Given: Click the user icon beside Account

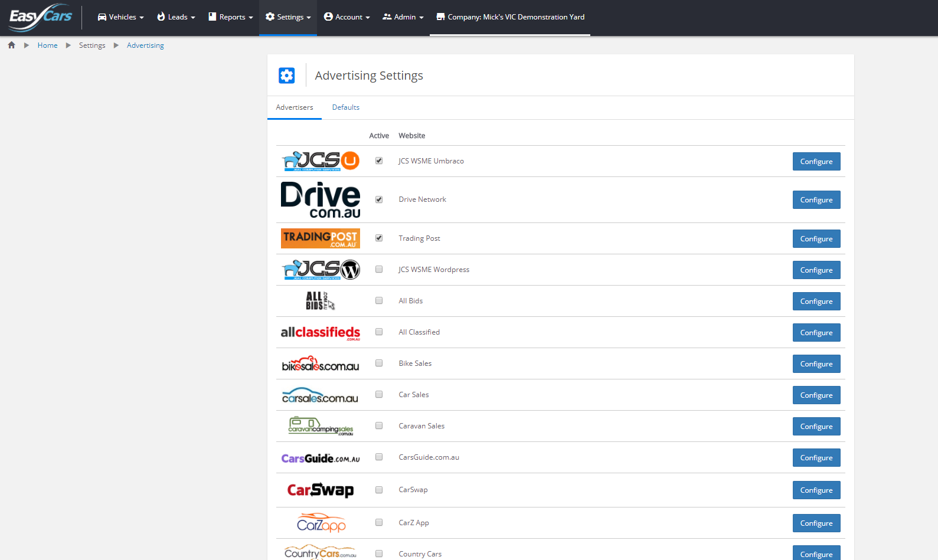Looking at the screenshot, I should pyautogui.click(x=328, y=17).
